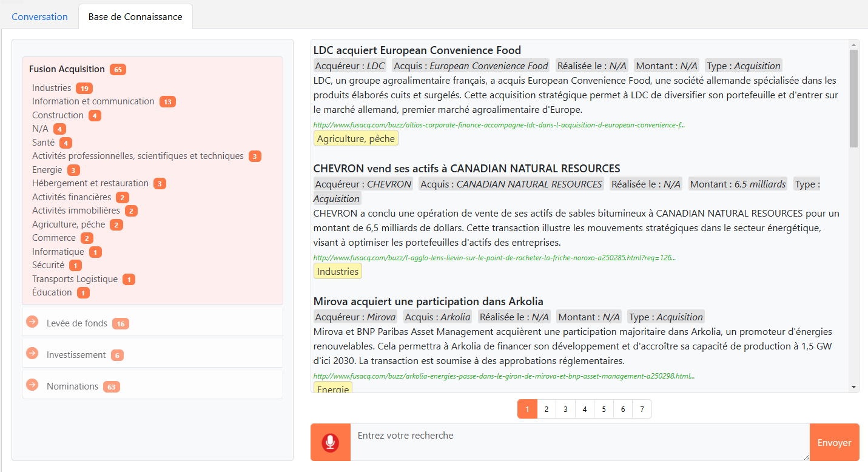The width and height of the screenshot is (868, 472).
Task: Select the Base de Connaissance tab
Action: [135, 17]
